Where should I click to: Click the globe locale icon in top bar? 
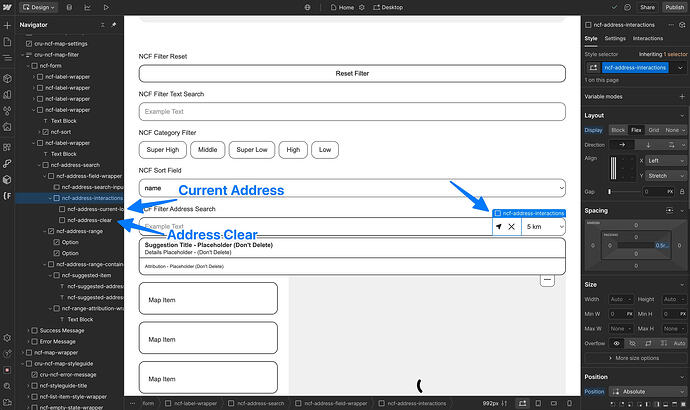click(308, 7)
